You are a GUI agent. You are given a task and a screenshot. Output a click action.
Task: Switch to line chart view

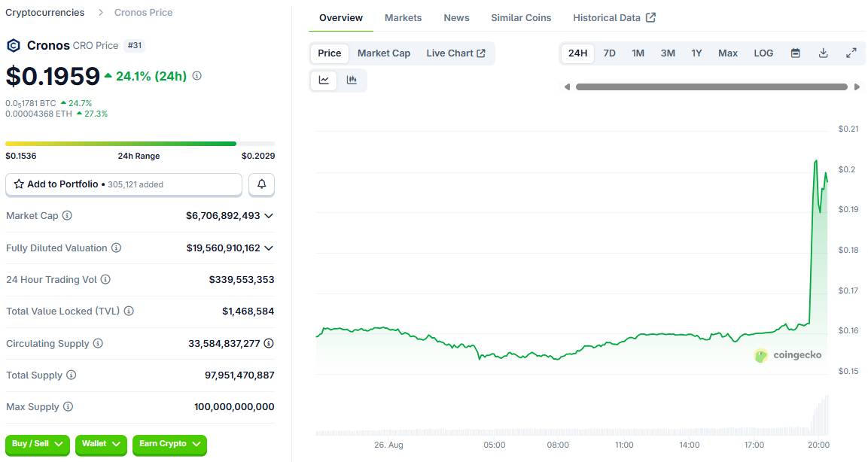[324, 80]
